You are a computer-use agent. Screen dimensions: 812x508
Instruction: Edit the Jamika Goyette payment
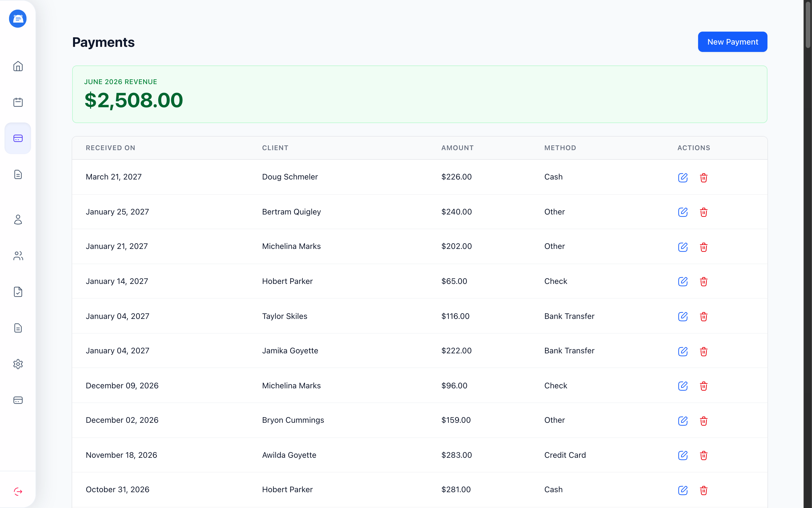pyautogui.click(x=683, y=351)
